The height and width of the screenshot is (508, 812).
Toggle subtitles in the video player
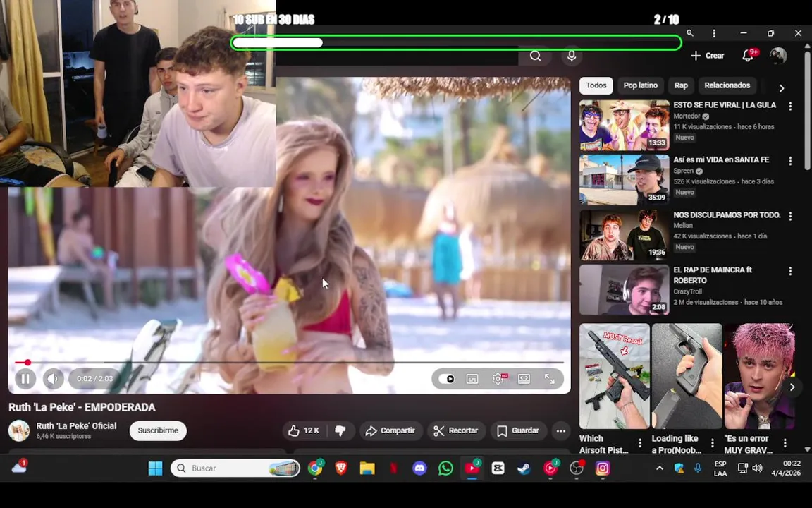pos(472,379)
